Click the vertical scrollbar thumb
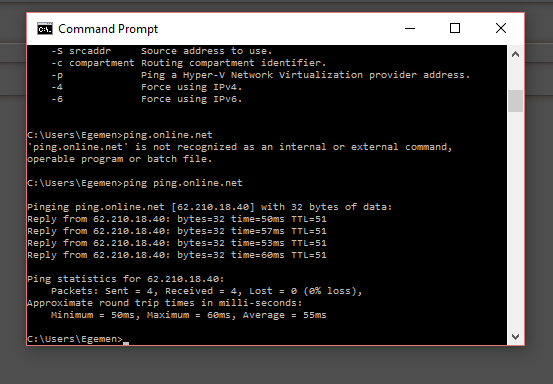Image resolution: width=553 pixels, height=384 pixels. 516,101
